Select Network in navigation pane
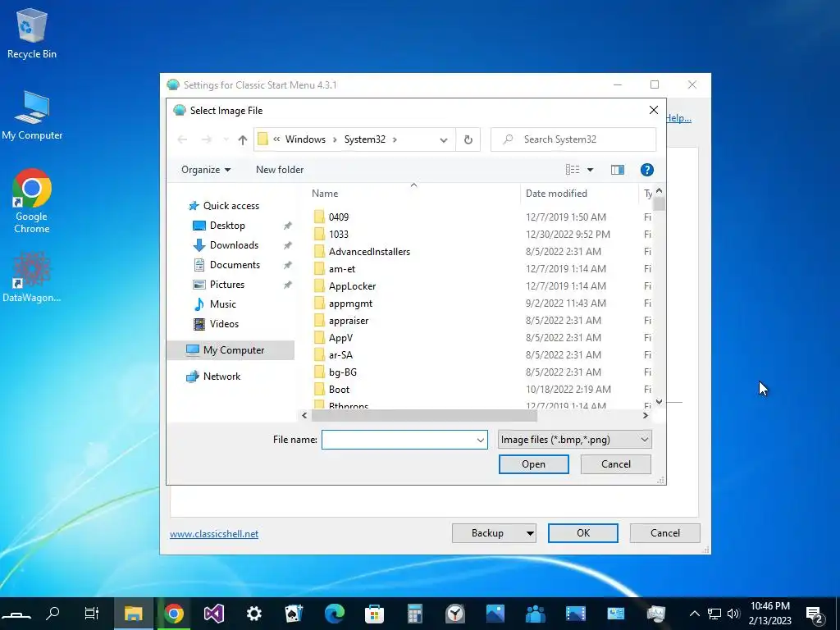The image size is (840, 630). click(221, 377)
